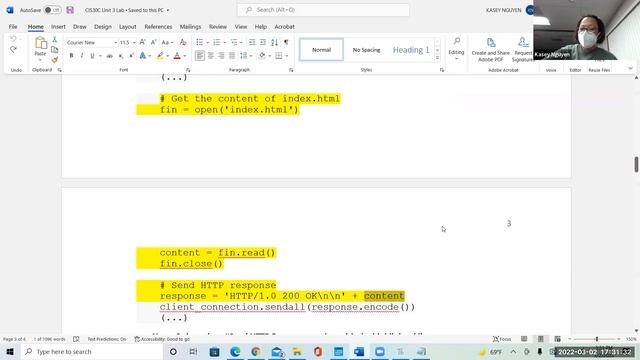Expand the Styles gallery more arrow
The image size is (640, 360).
pos(438,58)
